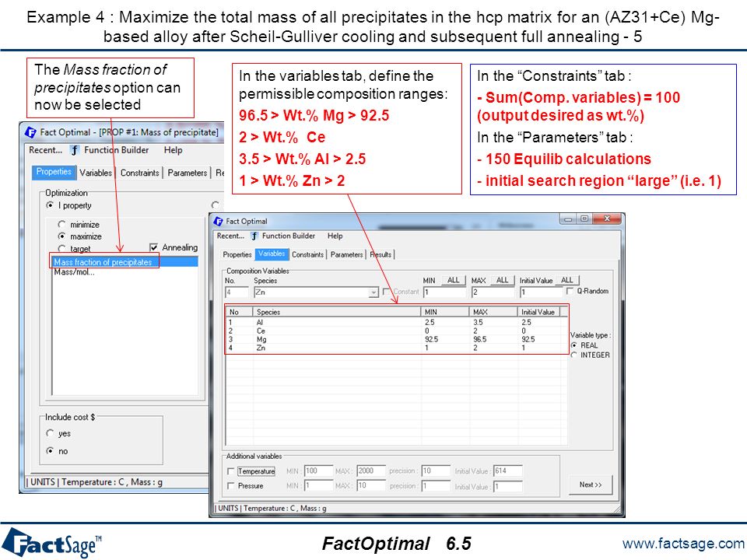Open Parameters tab in back window
747x560 pixels.
point(188,173)
